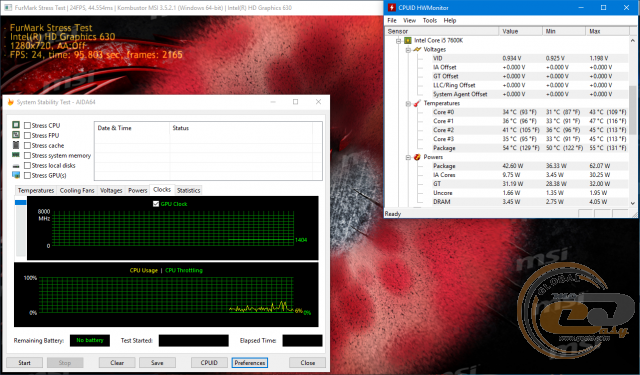This screenshot has width=640, height=375.
Task: Click the Temperatures thermometer icon in HWMonitor
Action: [x=417, y=103]
